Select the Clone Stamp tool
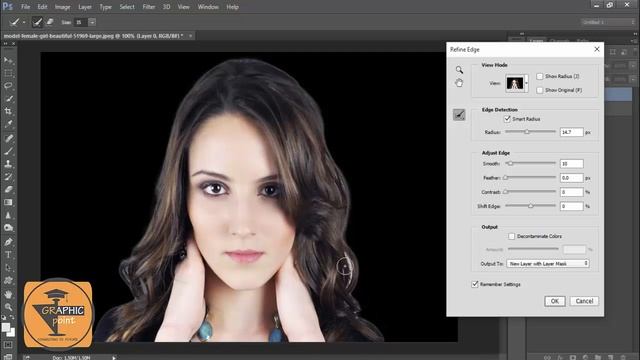 coord(8,164)
